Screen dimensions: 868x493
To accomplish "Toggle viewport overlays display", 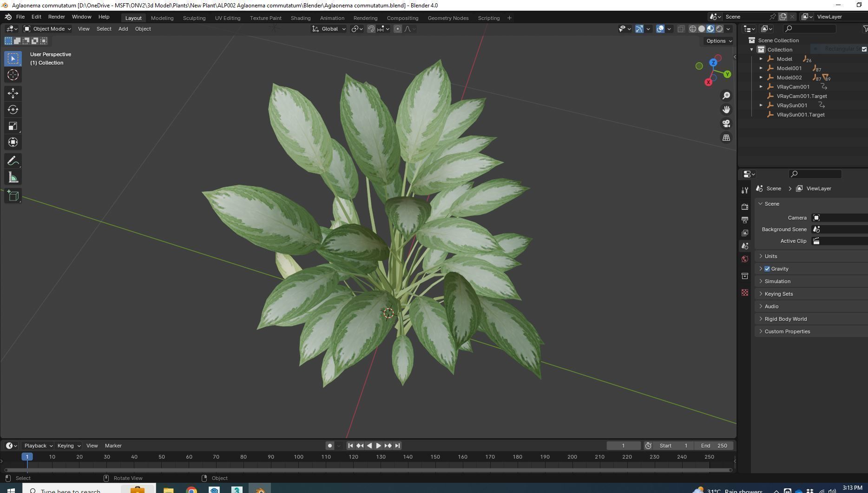I will tap(660, 29).
